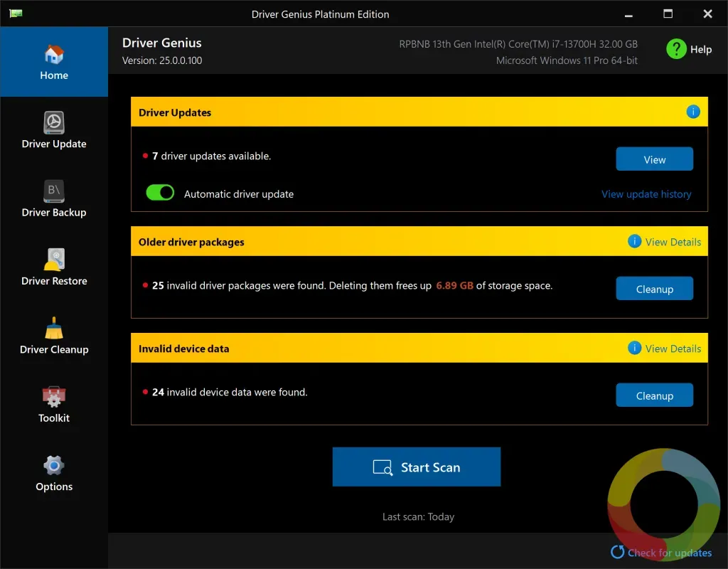This screenshot has height=569, width=728.
Task: Click the Driver Cleanup broom icon
Action: tap(54, 328)
